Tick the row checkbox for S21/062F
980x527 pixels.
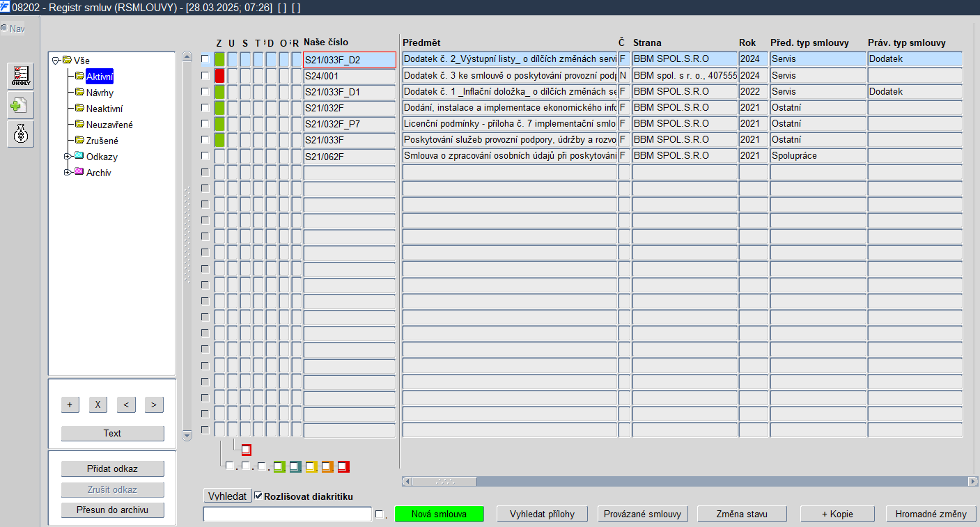coord(205,155)
